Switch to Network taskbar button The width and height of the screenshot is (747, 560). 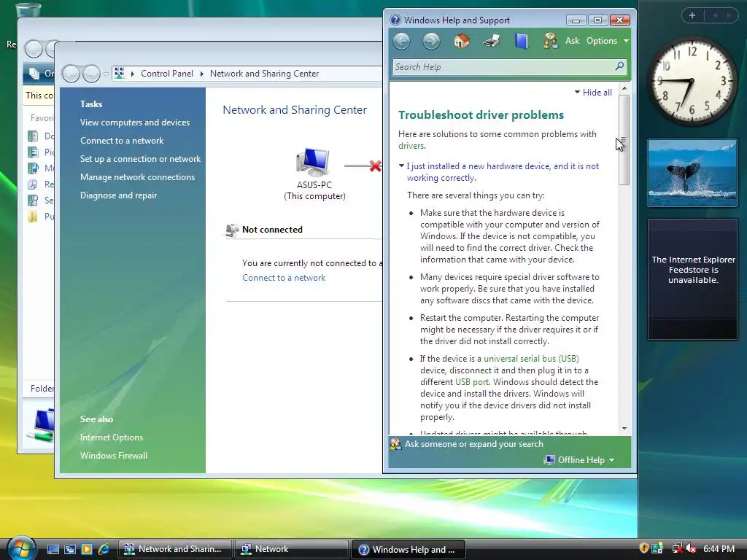click(292, 549)
